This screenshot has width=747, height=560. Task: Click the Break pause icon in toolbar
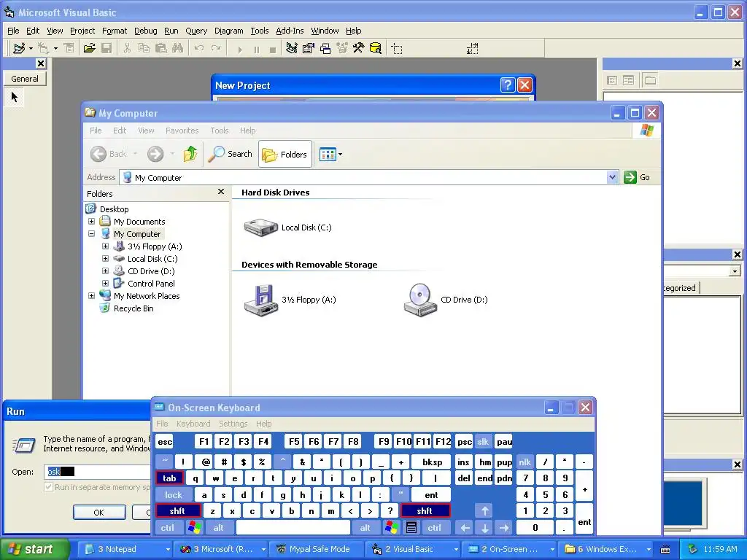[x=256, y=49]
